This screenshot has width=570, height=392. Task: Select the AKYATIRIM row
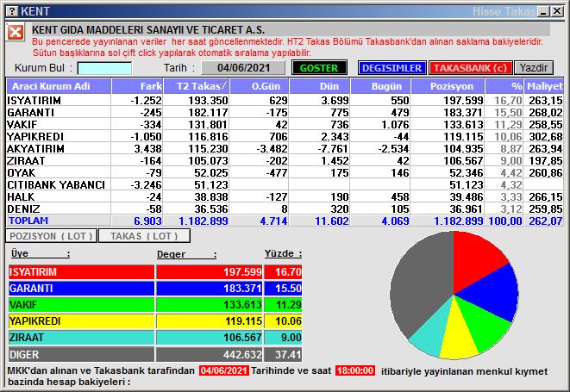coord(285,148)
